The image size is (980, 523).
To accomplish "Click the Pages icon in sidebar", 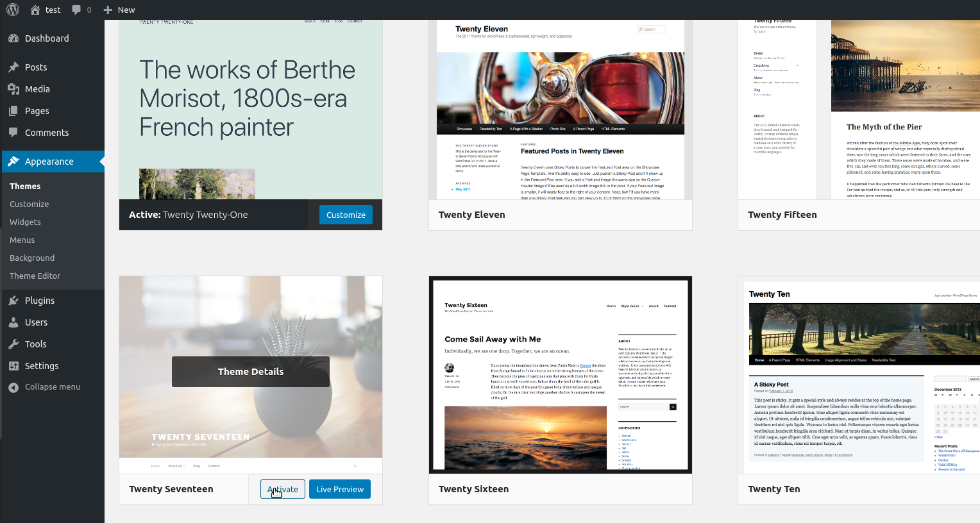I will pyautogui.click(x=13, y=111).
